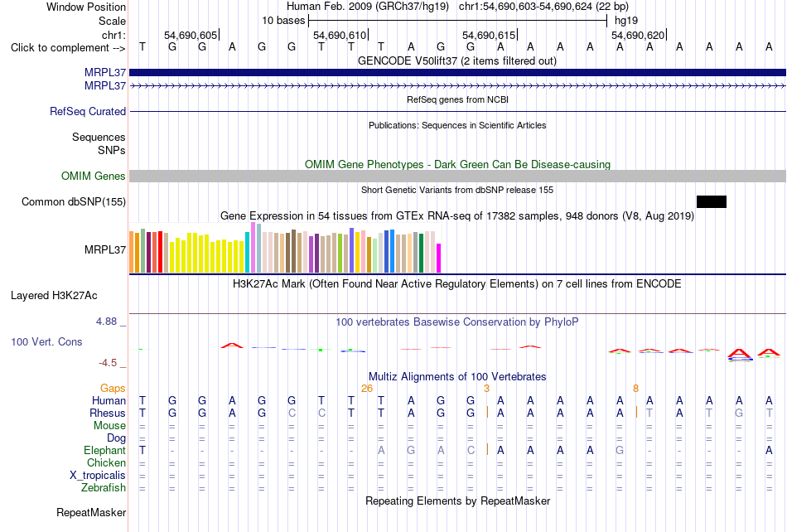Click 'Repeating Elements by RepeatMasker' title
The image size is (787, 532).
(x=457, y=501)
